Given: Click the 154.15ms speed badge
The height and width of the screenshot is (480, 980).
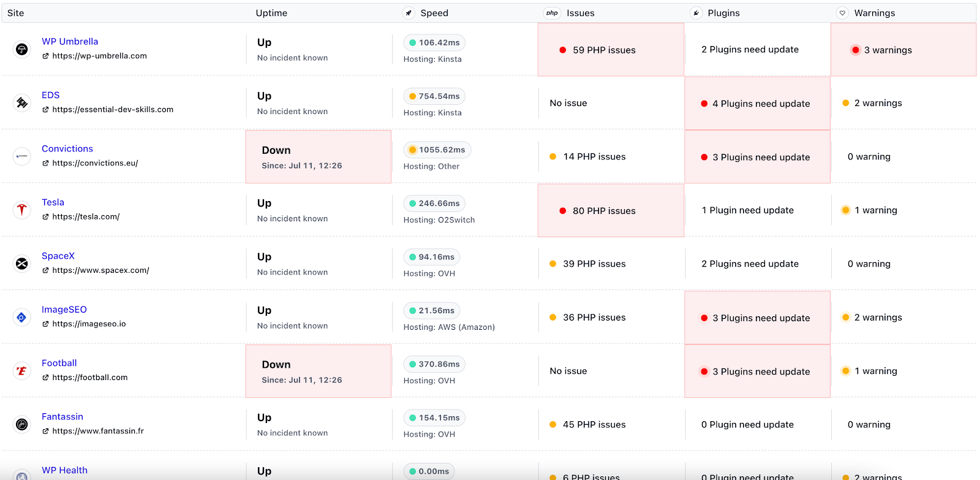Looking at the screenshot, I should pyautogui.click(x=434, y=417).
